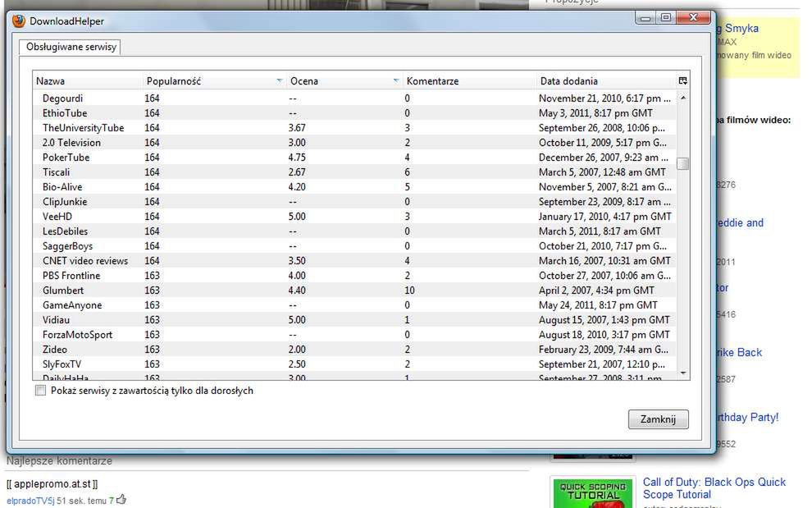Click the thumbs-up icon under appleprompo comment
812x508 pixels.
coord(121,500)
